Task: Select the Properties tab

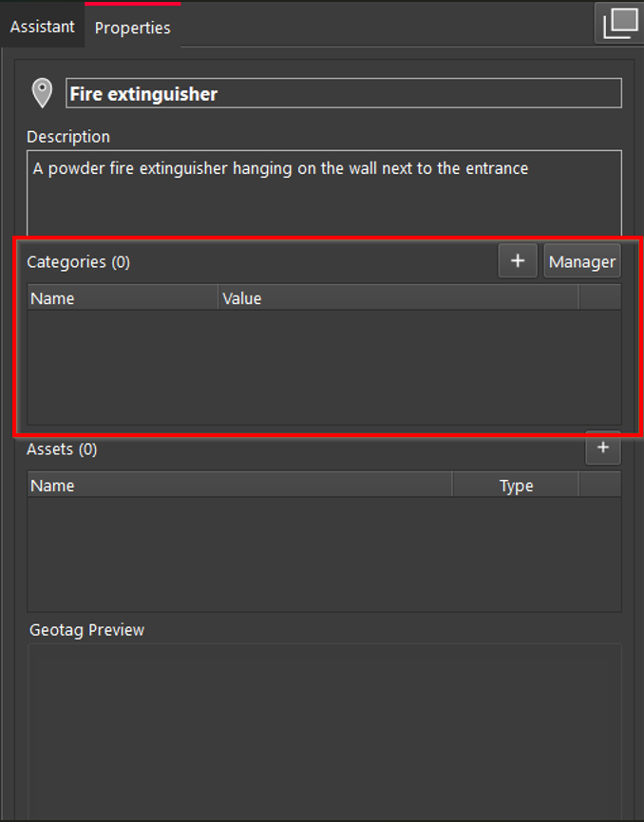Action: (x=132, y=28)
